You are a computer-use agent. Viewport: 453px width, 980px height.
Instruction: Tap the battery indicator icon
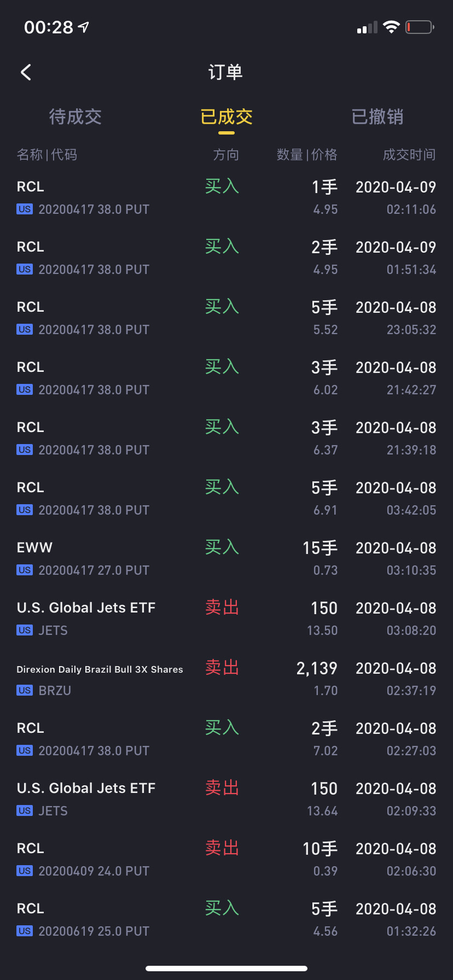click(x=420, y=27)
